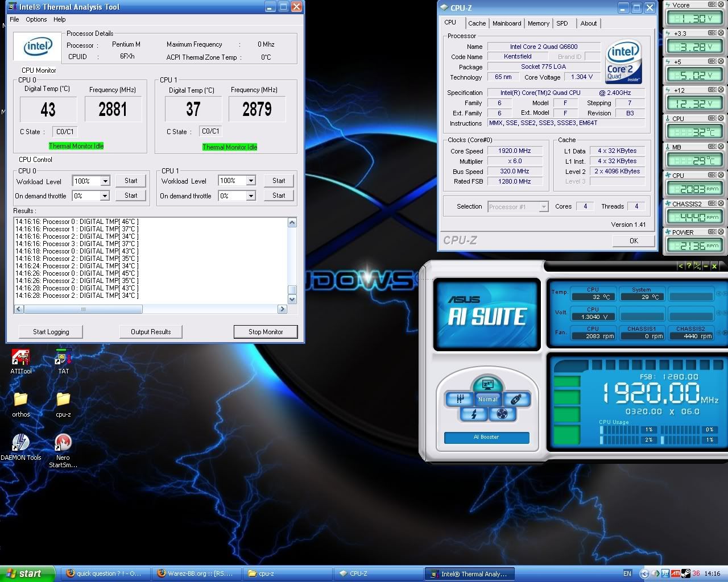The height and width of the screenshot is (582, 728).
Task: Switch to CPU-Z Memory tab
Action: 539,23
